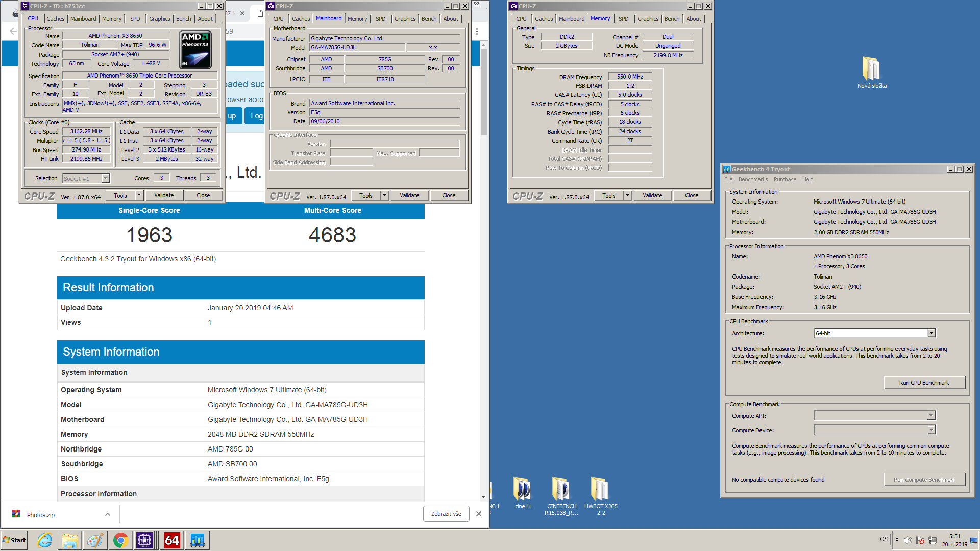Click the Chrome page vertical scrollbar thumb
Image resolution: width=980 pixels, height=551 pixels.
pos(483,92)
